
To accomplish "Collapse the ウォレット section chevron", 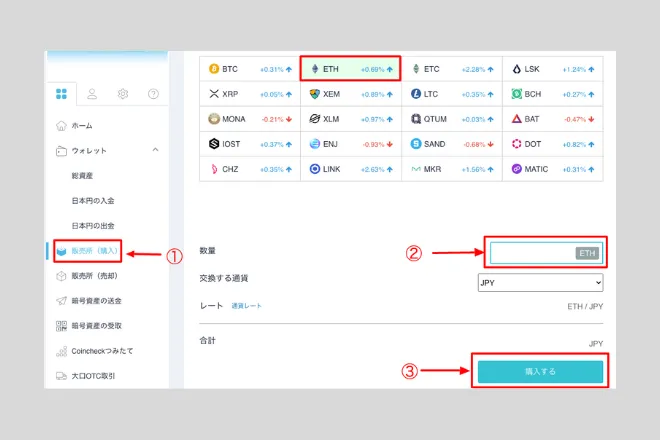I will pyautogui.click(x=155, y=150).
